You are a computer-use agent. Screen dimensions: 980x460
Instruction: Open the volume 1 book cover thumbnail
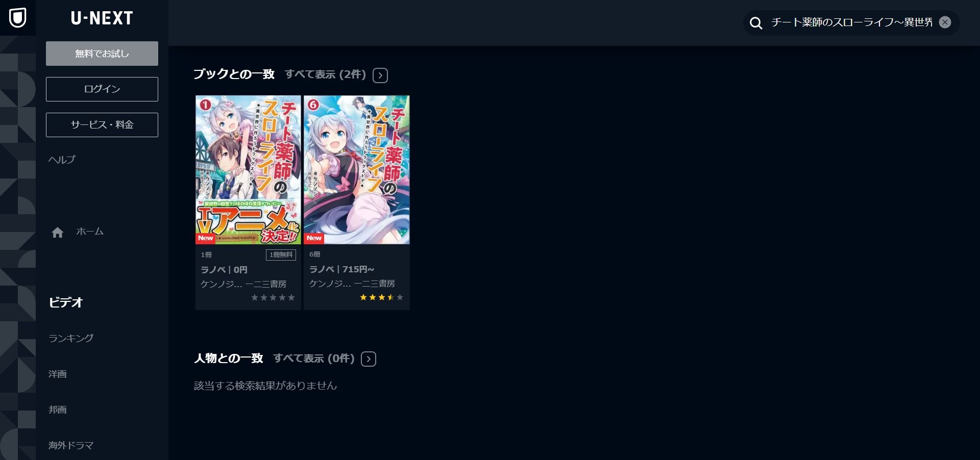point(248,170)
